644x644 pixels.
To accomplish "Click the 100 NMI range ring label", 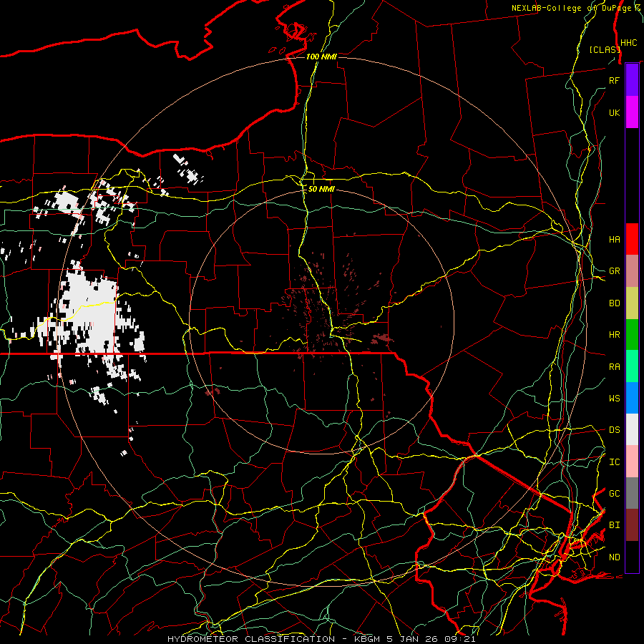I will coord(321,57).
